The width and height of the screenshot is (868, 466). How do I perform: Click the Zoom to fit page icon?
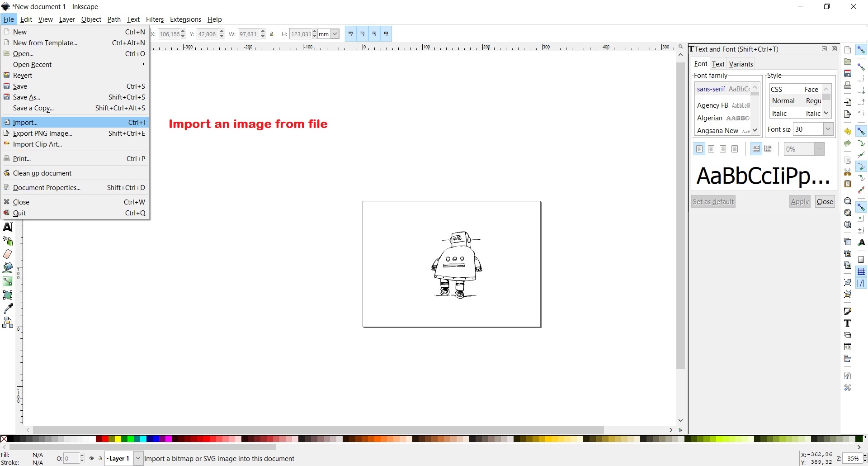point(848,224)
